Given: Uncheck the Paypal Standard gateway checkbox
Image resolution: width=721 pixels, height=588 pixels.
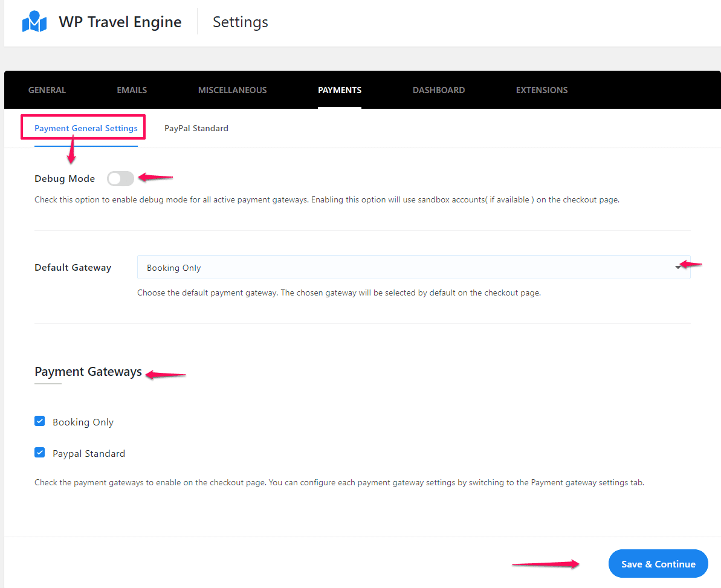Looking at the screenshot, I should (x=40, y=453).
